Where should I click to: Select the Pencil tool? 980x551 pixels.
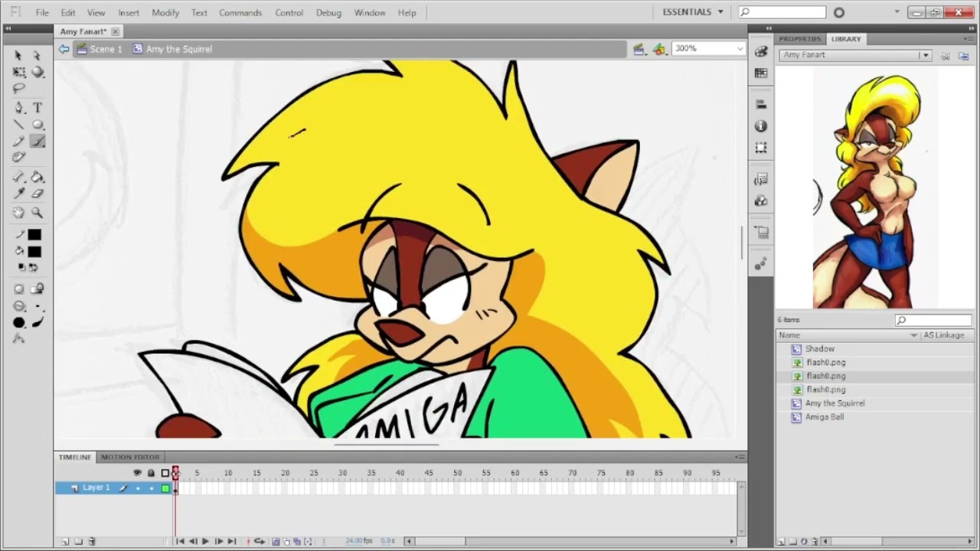(18, 142)
